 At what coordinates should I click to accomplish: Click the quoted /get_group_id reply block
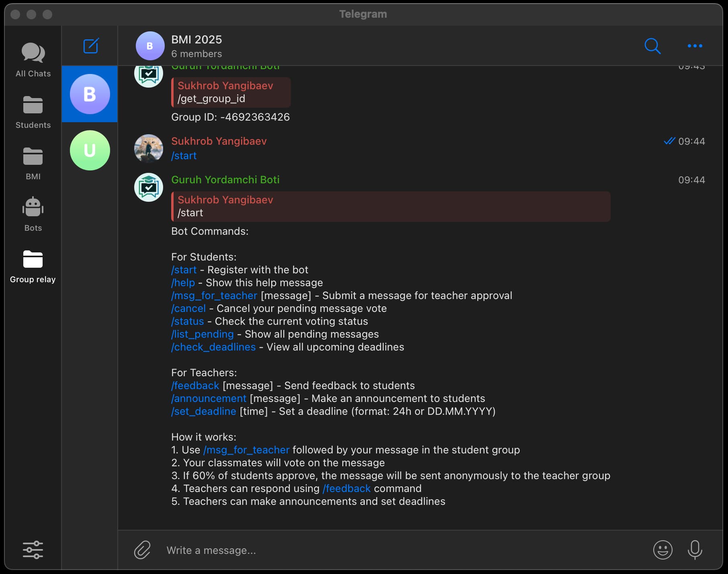(x=231, y=92)
